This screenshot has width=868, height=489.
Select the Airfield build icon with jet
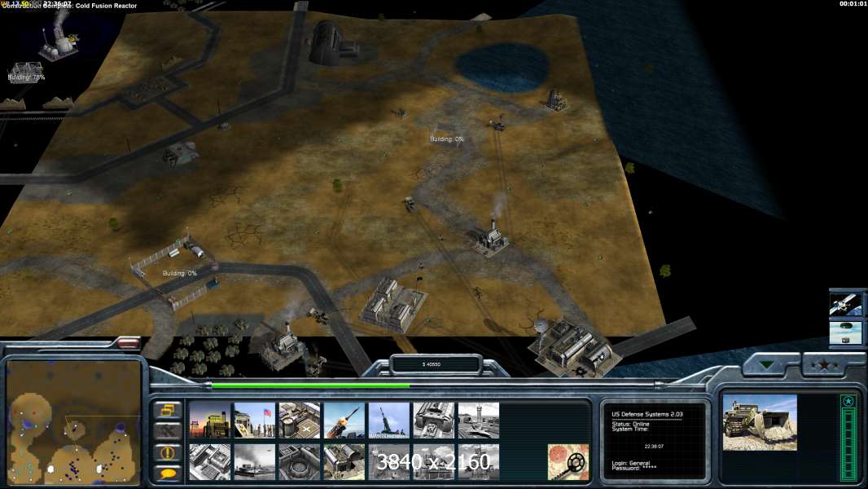click(x=478, y=421)
